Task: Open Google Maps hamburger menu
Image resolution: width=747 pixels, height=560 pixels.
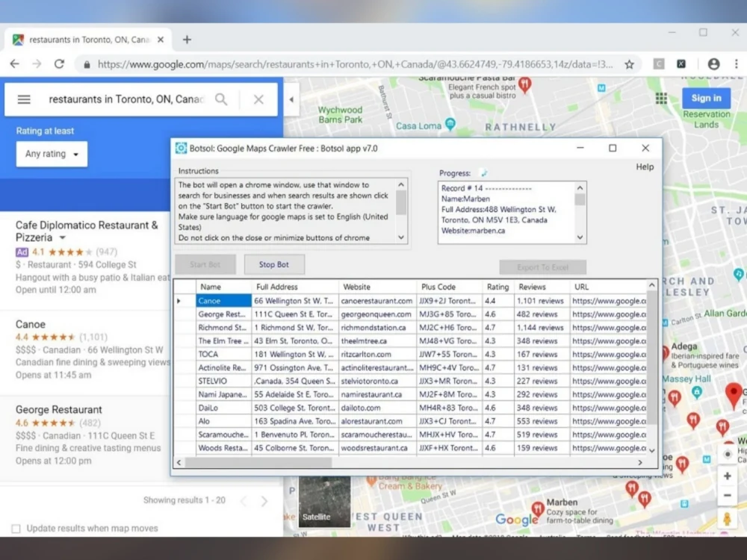Action: 24,99
